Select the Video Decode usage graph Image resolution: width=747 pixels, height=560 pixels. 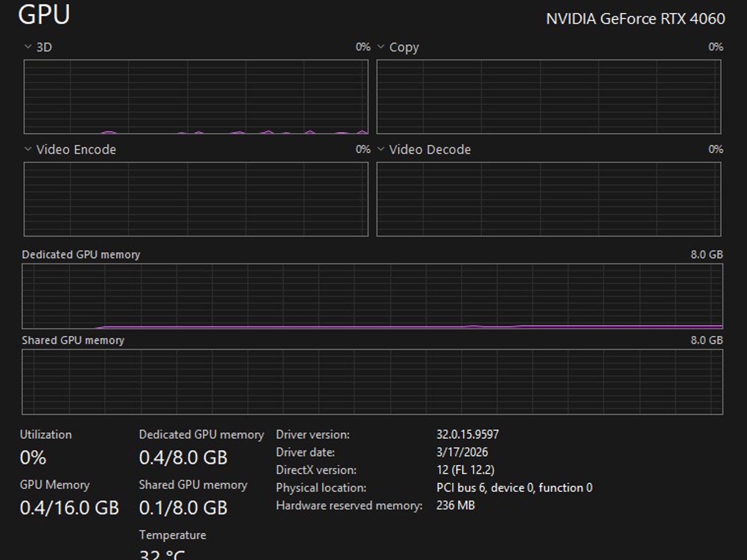click(x=549, y=199)
